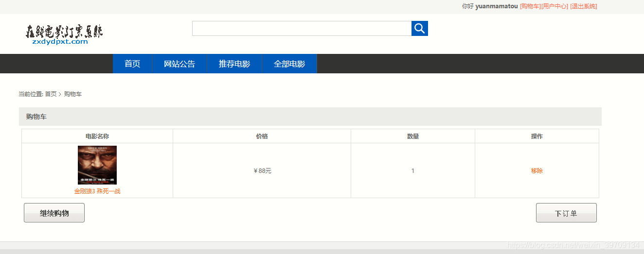Click the ￥88元 price cell

point(262,171)
